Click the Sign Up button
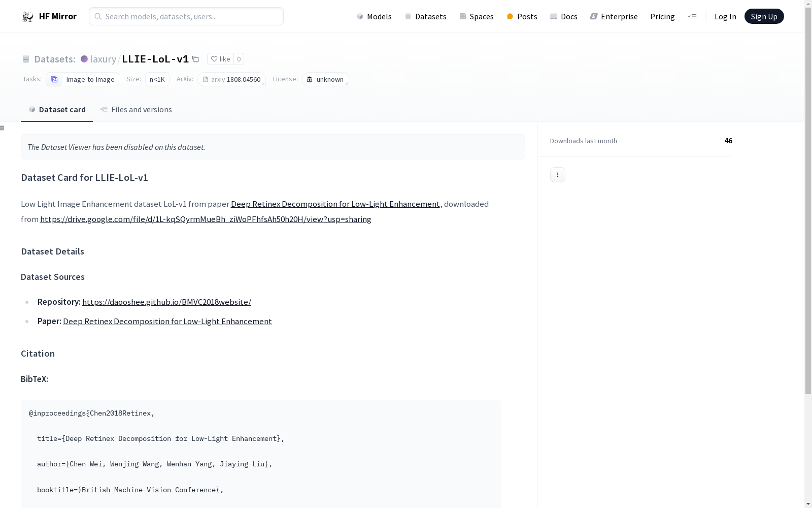This screenshot has height=508, width=812. click(764, 16)
